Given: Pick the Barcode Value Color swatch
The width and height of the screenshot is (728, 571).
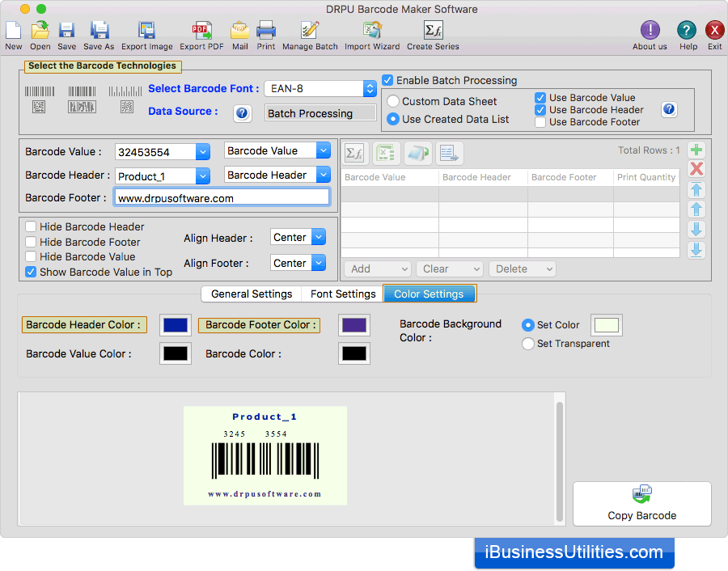Looking at the screenshot, I should coord(176,353).
